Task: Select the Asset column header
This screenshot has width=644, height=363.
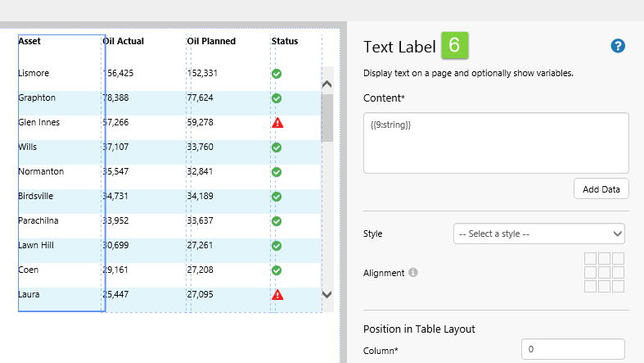Action: click(29, 41)
